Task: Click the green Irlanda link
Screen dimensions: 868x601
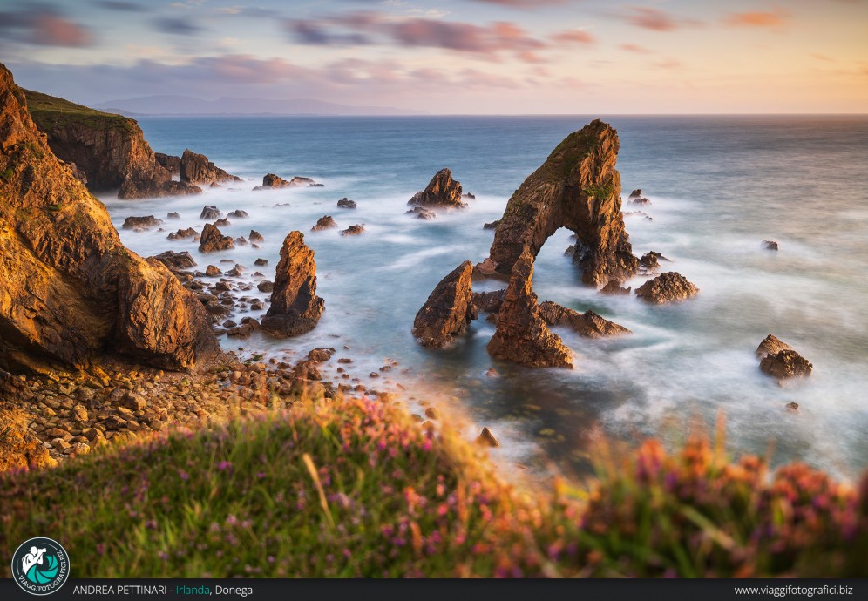Action: pos(193,591)
